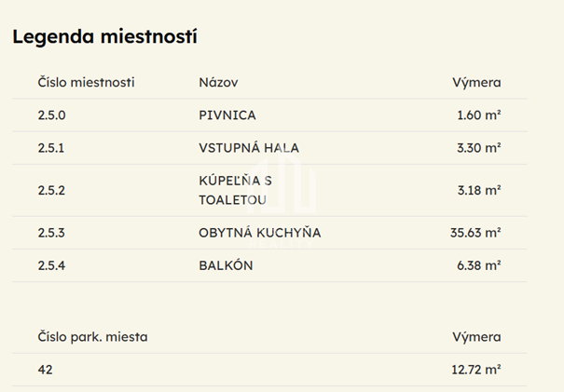The height and width of the screenshot is (392, 564).
Task: Click the OBYTNÁ KUCHYŇA room name
Action: [259, 233]
